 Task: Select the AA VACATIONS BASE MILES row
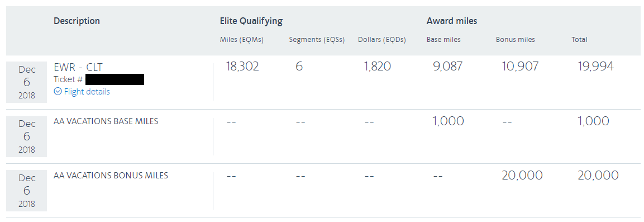click(x=323, y=136)
